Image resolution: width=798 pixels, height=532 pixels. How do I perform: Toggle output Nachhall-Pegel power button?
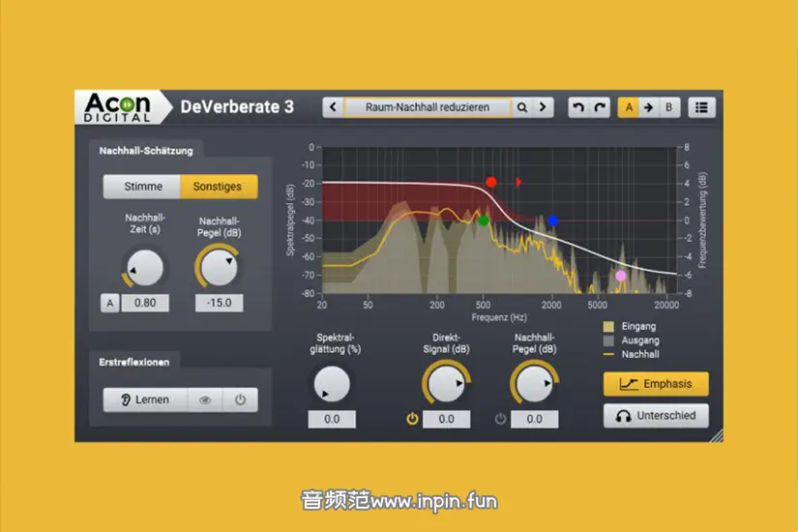coord(500,419)
